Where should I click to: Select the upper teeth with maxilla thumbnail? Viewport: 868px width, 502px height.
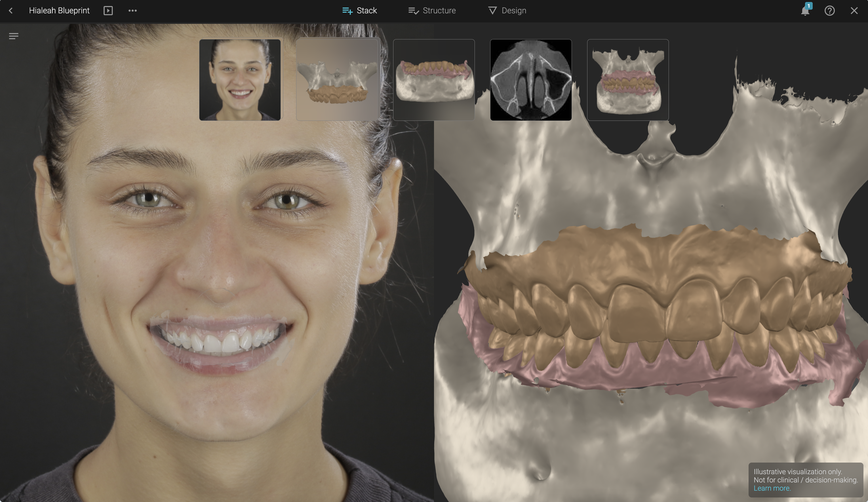coord(337,80)
